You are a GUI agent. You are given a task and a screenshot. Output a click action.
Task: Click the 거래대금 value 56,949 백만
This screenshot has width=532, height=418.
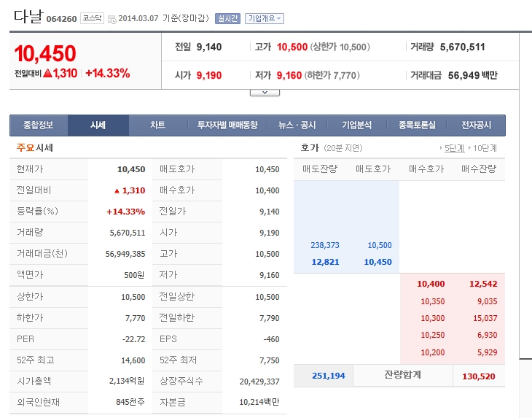[473, 75]
